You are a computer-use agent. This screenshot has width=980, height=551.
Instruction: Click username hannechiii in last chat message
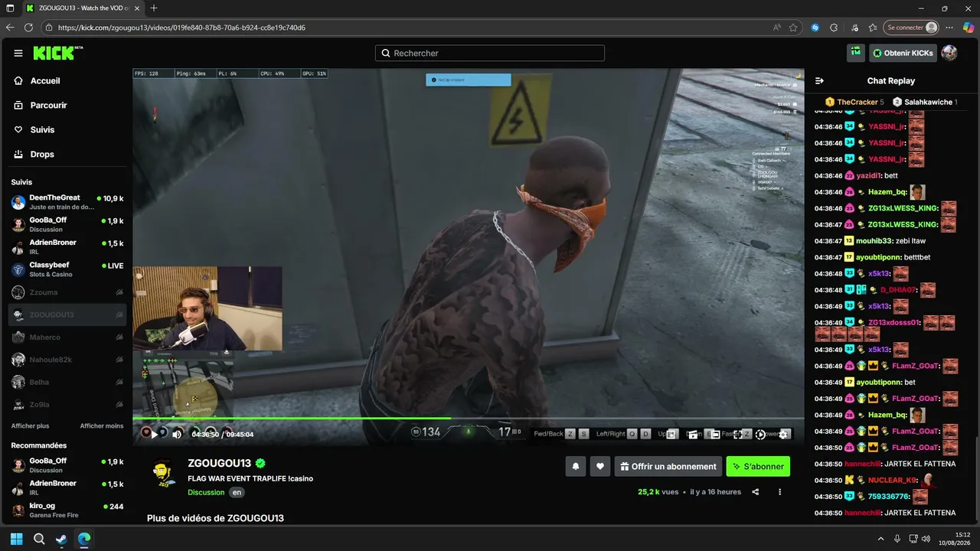coord(862,513)
